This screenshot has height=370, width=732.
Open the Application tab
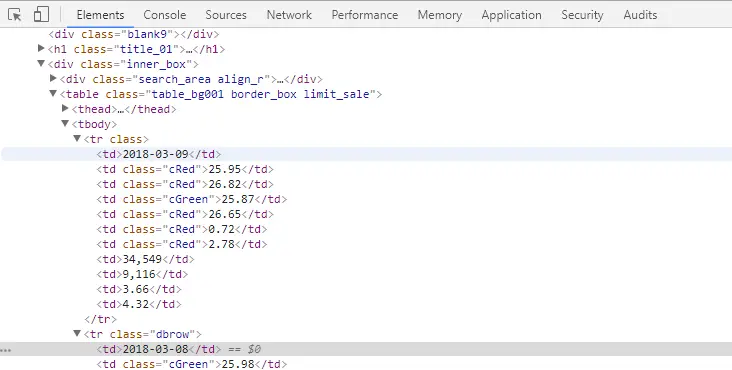tap(512, 15)
